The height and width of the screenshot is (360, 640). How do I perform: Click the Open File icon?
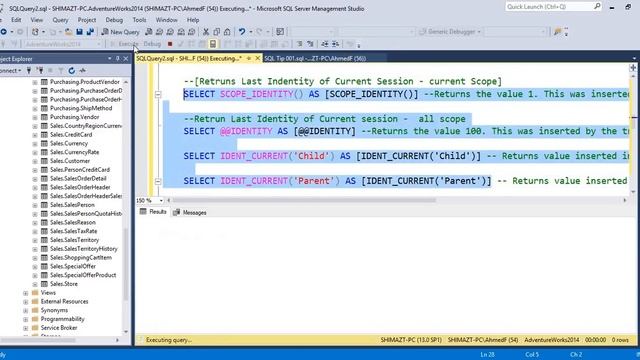(x=69, y=32)
